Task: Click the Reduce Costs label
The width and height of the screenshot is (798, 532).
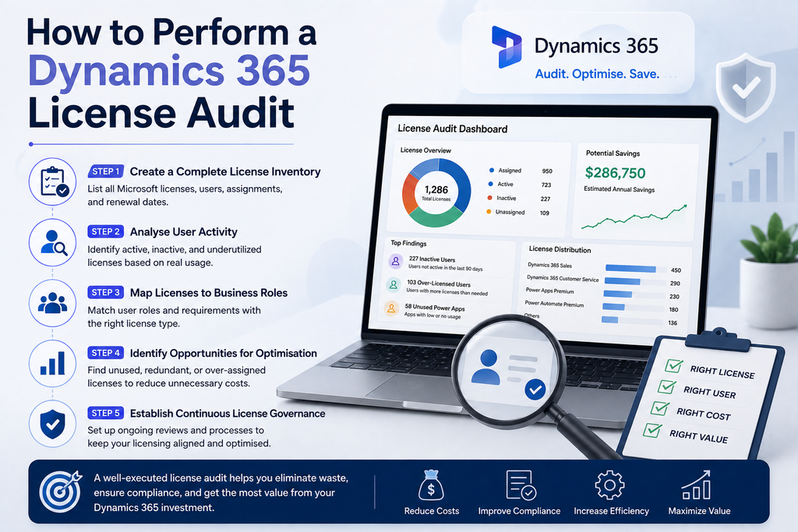Action: click(x=432, y=511)
